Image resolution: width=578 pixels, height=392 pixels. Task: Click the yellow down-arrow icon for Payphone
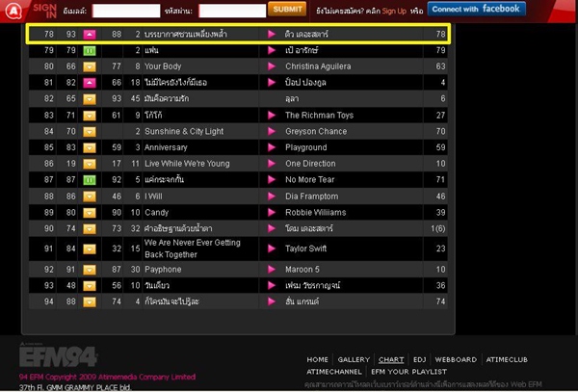[x=90, y=270]
